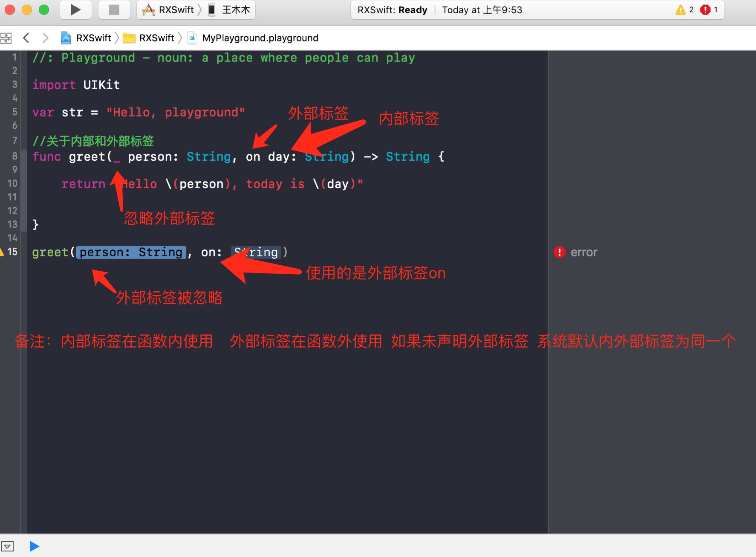Click the playground comment on line 1
This screenshot has height=557, width=756.
click(224, 58)
